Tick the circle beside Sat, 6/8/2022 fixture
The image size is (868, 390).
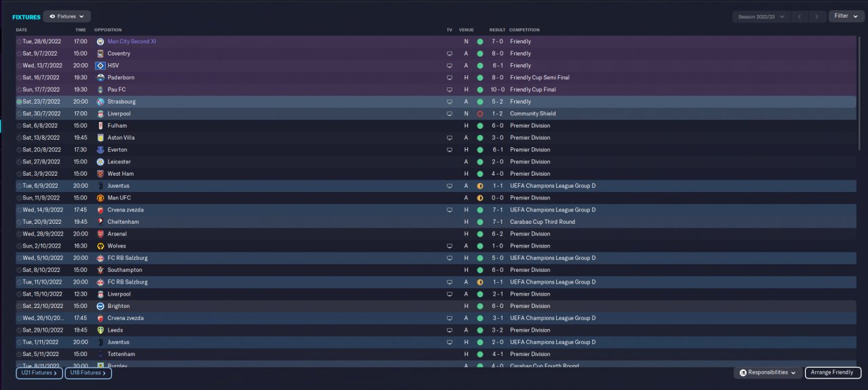point(19,125)
